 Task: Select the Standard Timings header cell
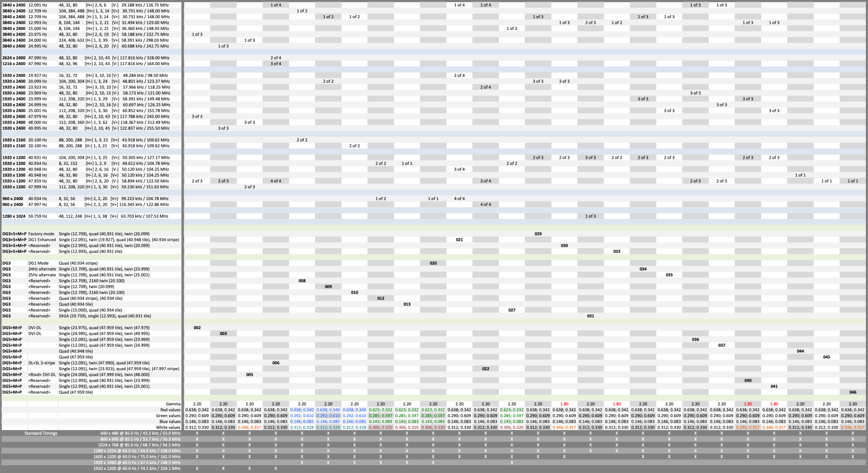(41, 433)
